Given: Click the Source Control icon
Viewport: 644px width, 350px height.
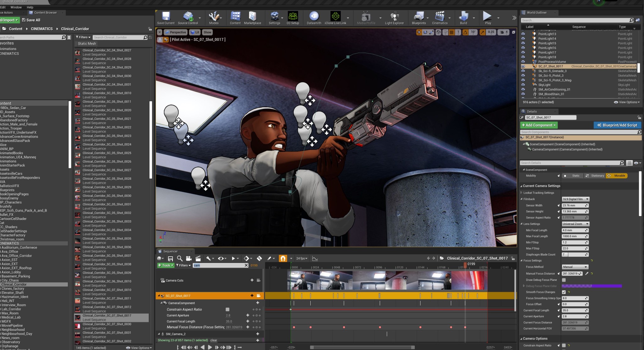Looking at the screenshot, I should 188,16.
